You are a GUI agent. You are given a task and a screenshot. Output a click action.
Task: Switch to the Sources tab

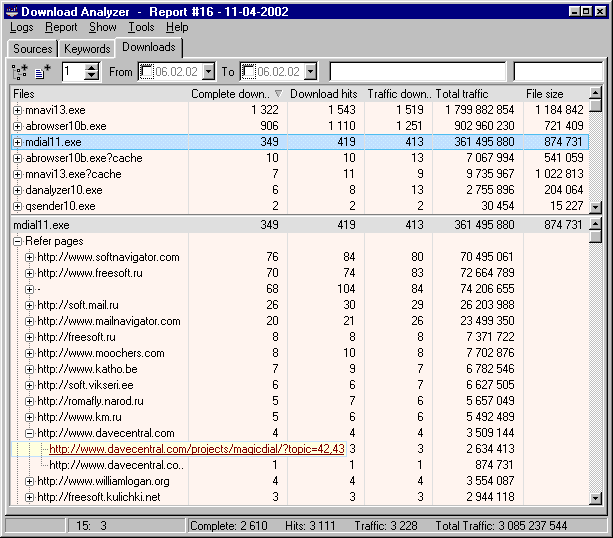[x=32, y=49]
